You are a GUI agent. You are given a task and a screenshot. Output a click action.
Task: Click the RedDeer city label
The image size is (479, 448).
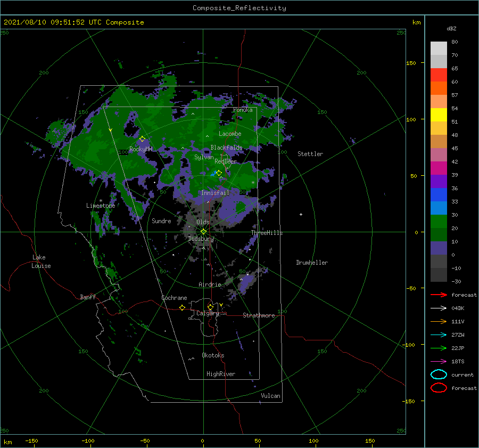226,161
